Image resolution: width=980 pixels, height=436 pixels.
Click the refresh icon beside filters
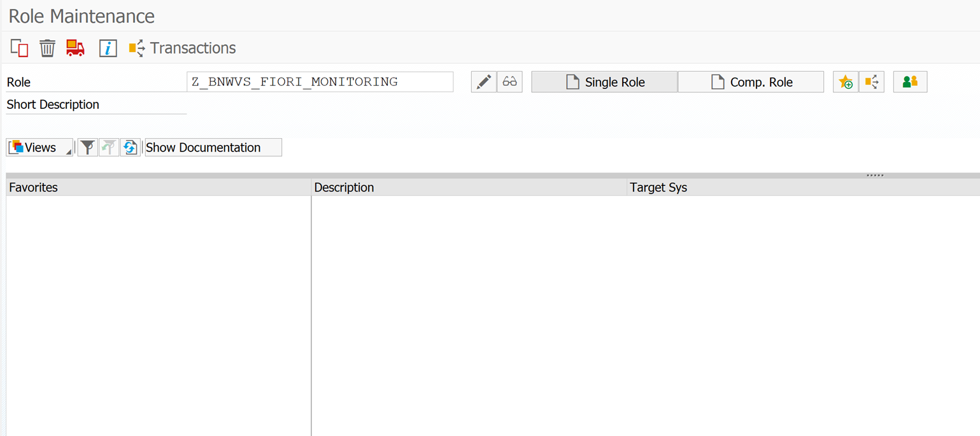click(130, 148)
